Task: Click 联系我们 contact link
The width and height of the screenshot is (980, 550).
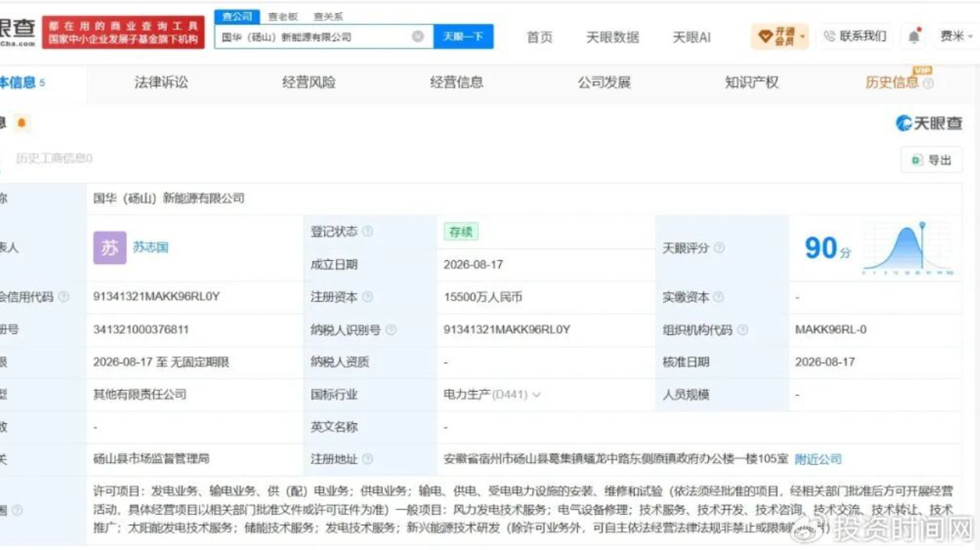Action: click(x=855, y=36)
